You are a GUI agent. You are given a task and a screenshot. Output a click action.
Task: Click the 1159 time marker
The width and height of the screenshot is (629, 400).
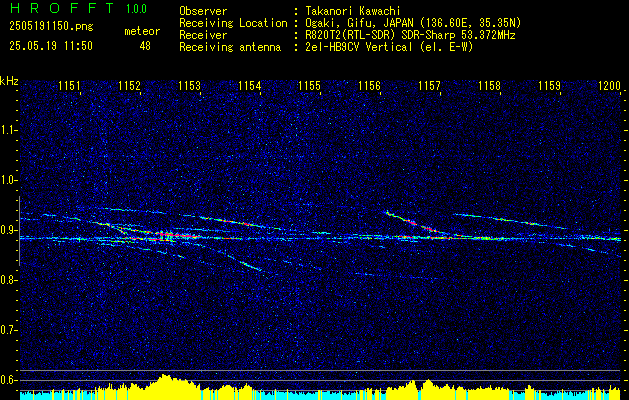click(549, 85)
